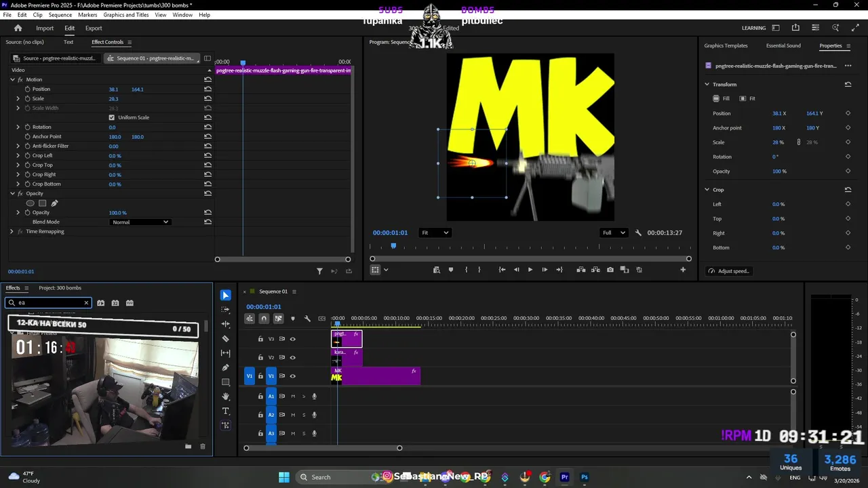Select the Pen tool in the timeline toolbar

(x=226, y=367)
